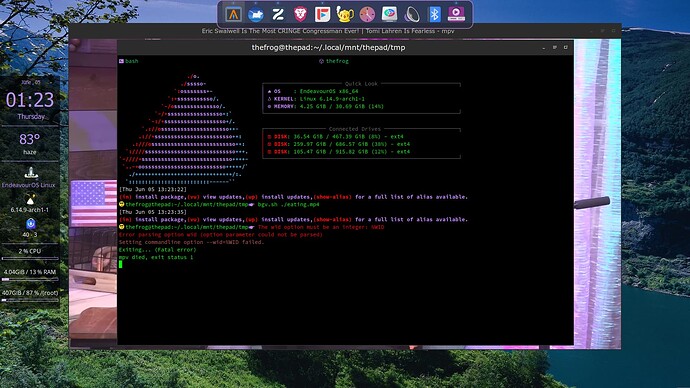Open the colorful eye monitor dock icon
The width and height of the screenshot is (690, 388).
[389, 14]
